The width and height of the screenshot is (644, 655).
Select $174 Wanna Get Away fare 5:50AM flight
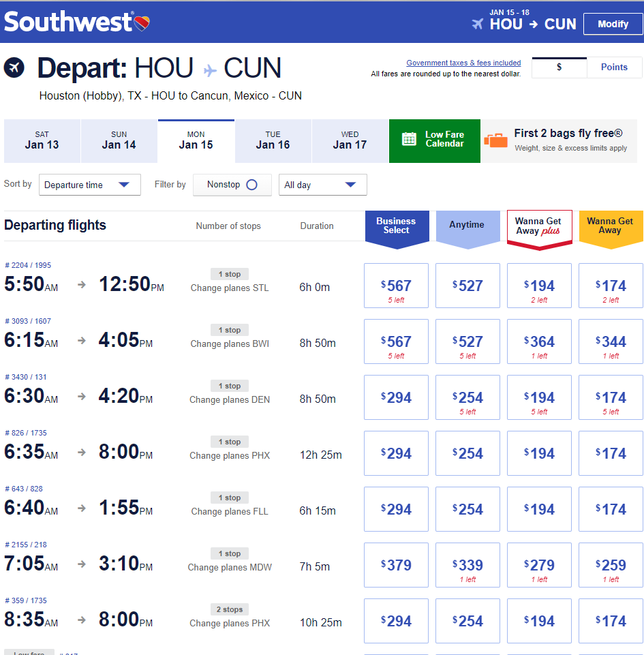(x=611, y=286)
